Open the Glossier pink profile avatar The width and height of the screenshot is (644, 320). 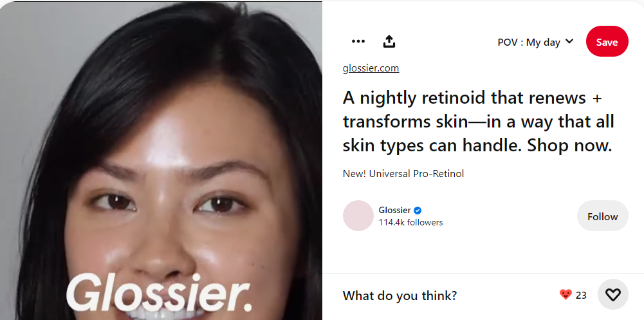point(358,216)
